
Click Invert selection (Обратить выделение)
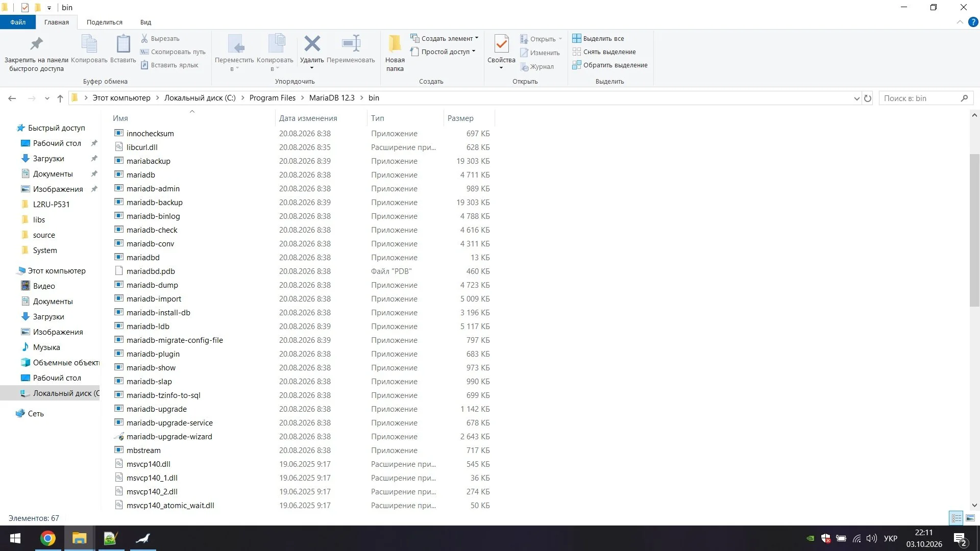pyautogui.click(x=610, y=65)
